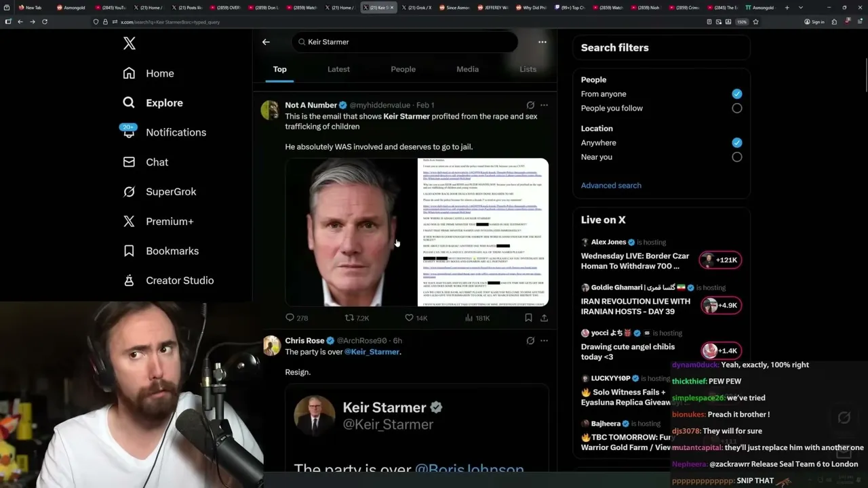
Task: Reply to the post with 278 replies
Action: (296, 317)
